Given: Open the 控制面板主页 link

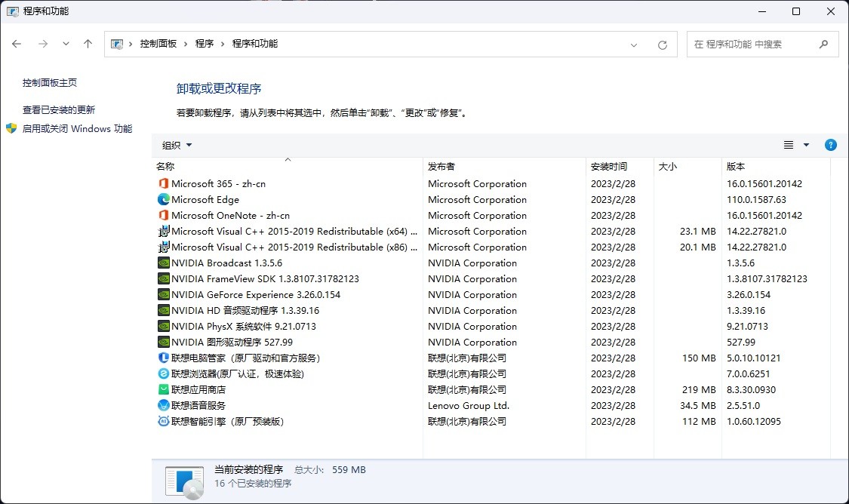Looking at the screenshot, I should [50, 83].
